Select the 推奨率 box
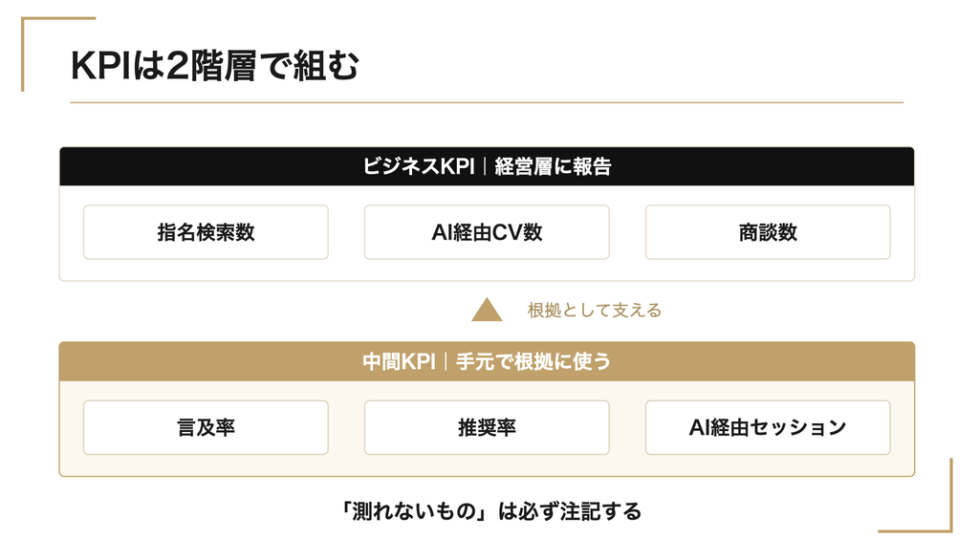979x560 pixels. pos(487,428)
